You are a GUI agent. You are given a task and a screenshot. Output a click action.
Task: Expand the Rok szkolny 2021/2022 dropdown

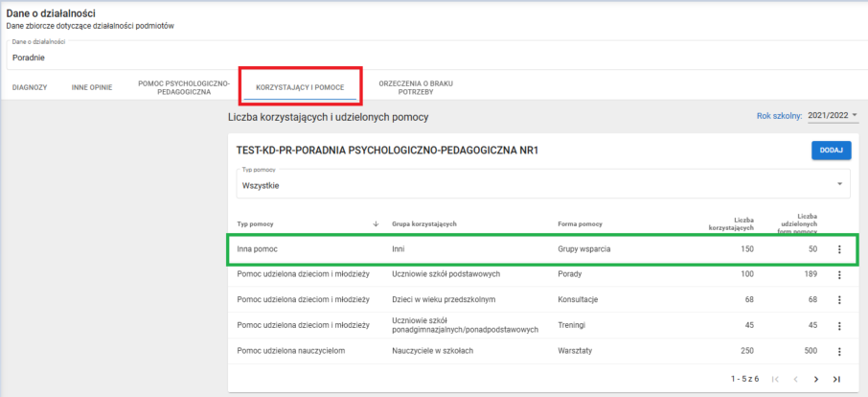[x=833, y=116]
